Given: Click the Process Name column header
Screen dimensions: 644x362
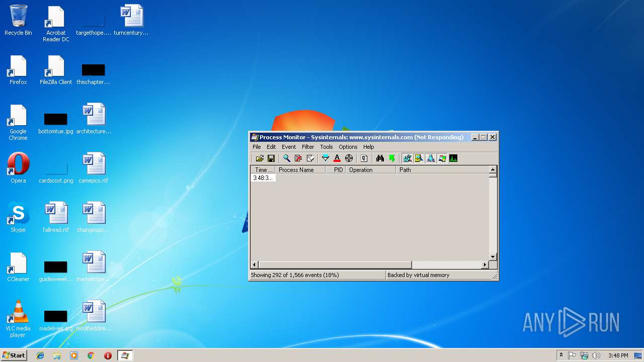Looking at the screenshot, I should 300,170.
